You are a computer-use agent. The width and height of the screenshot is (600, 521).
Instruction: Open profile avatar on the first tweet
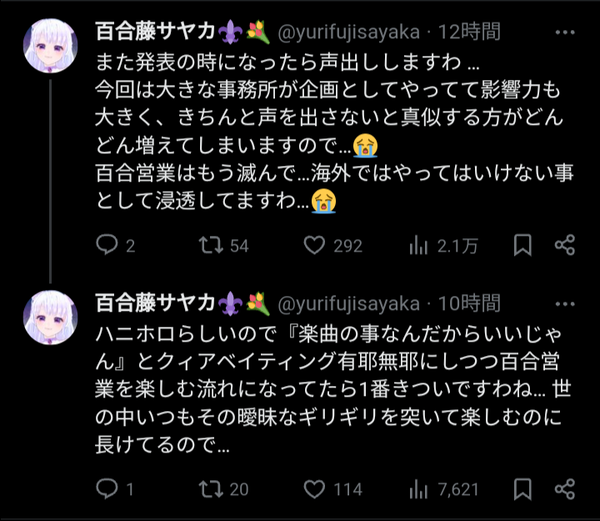click(x=51, y=46)
